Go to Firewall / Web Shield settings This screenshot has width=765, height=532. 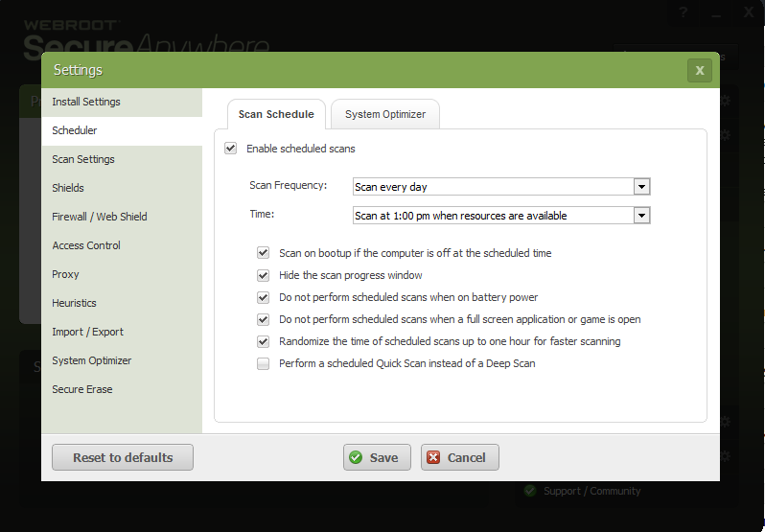coord(100,217)
